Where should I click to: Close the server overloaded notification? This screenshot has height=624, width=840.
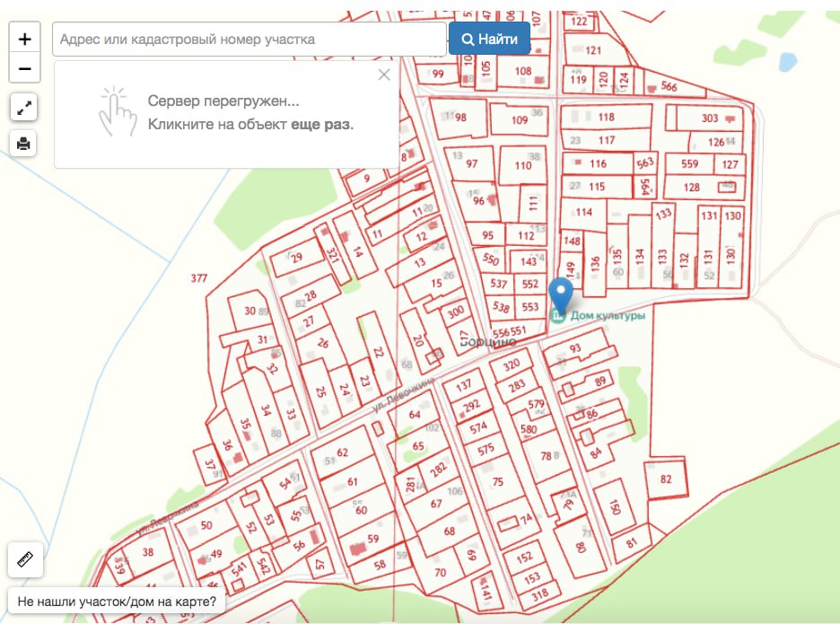pyautogui.click(x=384, y=75)
